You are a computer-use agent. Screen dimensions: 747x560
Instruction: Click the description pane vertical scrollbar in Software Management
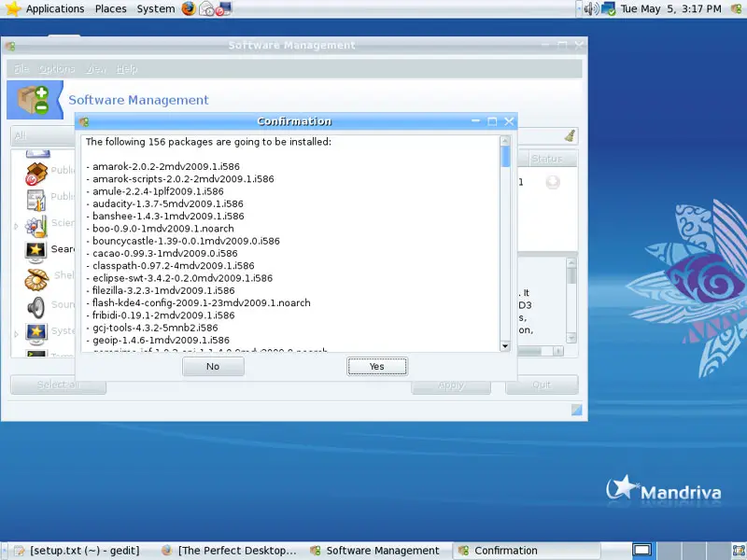(x=571, y=300)
